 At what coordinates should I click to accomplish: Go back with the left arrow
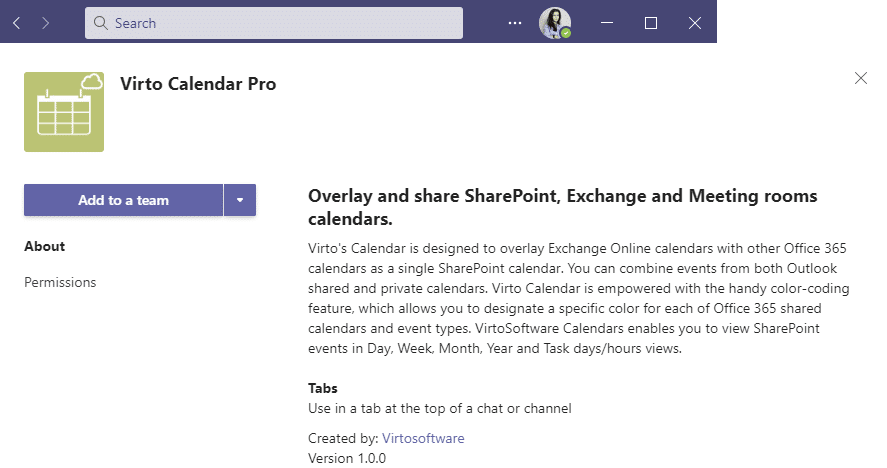coord(17,23)
